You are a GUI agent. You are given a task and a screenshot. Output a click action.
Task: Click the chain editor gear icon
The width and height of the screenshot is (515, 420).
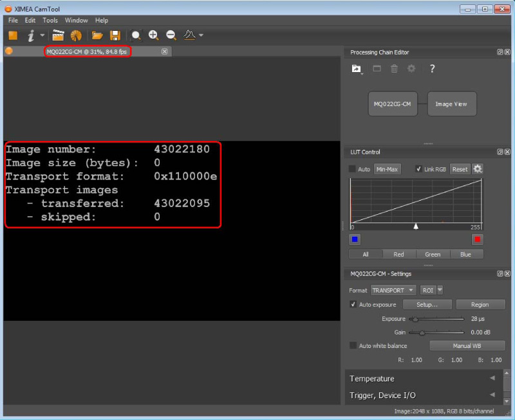(x=411, y=68)
